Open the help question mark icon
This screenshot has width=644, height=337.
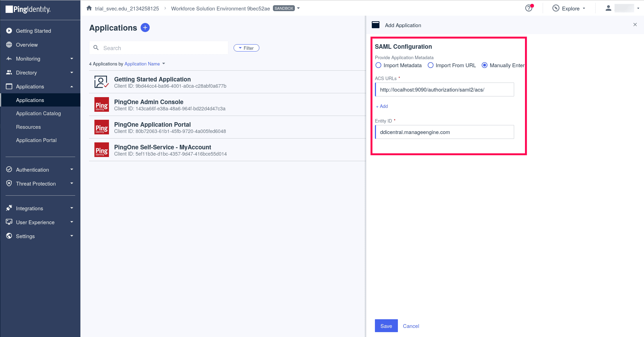click(x=528, y=8)
